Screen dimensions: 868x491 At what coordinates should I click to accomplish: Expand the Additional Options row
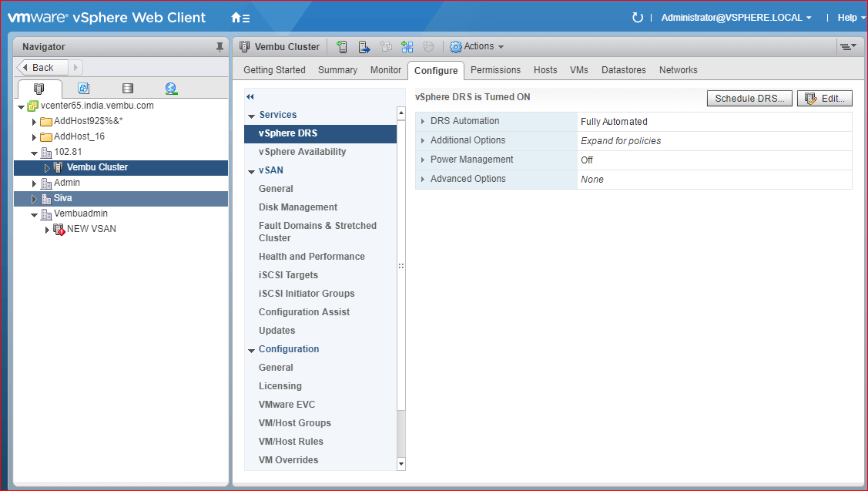(x=423, y=141)
